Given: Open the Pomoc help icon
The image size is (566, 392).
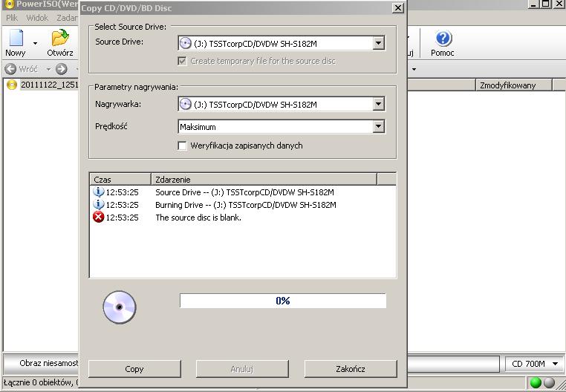Looking at the screenshot, I should 443,39.
